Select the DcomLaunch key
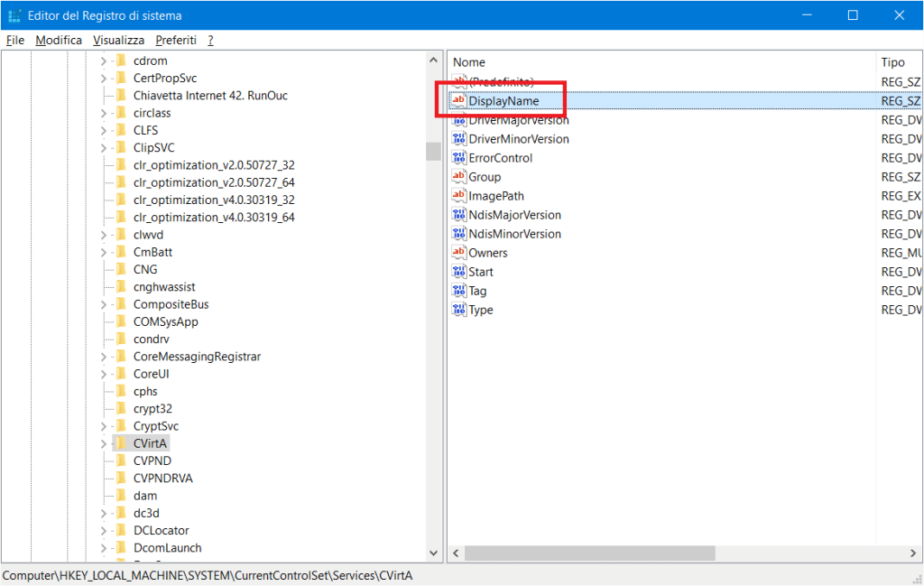The height and width of the screenshot is (586, 924). 167,548
